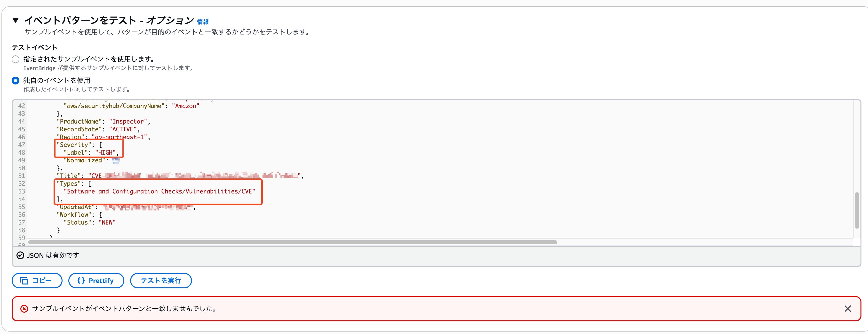Image resolution: width=868 pixels, height=334 pixels.
Task: Run the test with テストを実行
Action: (x=161, y=280)
